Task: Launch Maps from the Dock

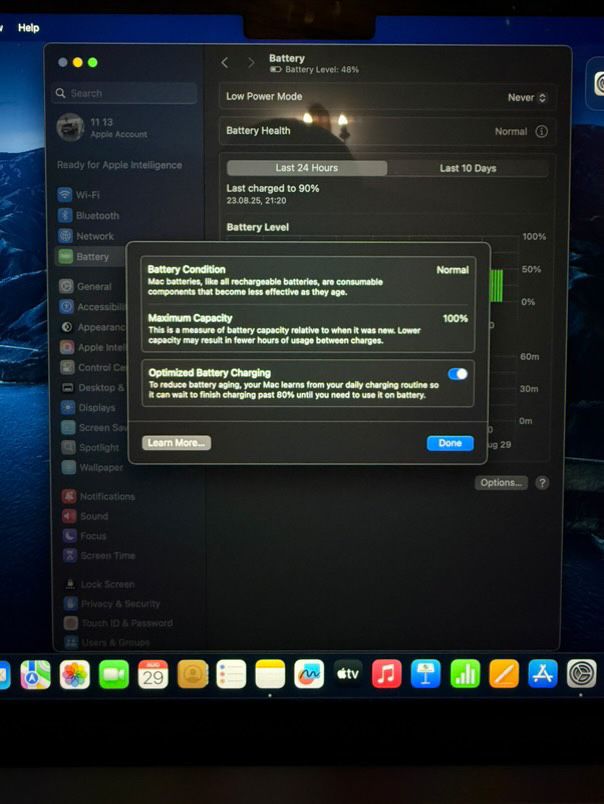Action: tap(35, 674)
